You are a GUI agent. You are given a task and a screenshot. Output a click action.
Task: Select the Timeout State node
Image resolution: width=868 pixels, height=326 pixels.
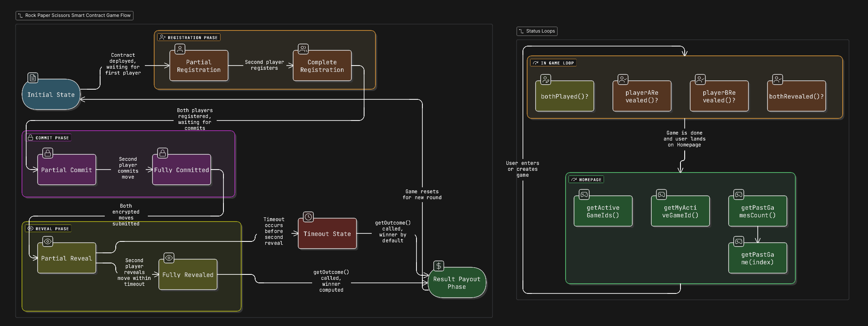click(x=327, y=234)
